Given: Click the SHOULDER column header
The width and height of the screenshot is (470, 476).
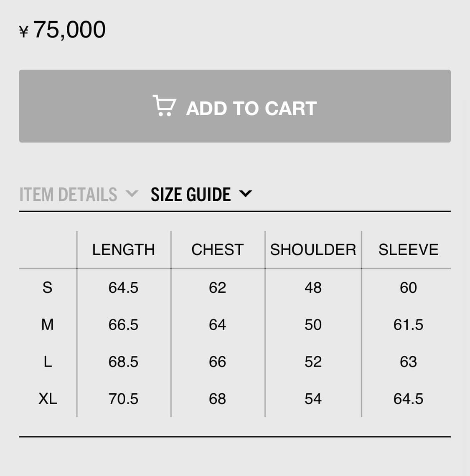Looking at the screenshot, I should pyautogui.click(x=313, y=250).
